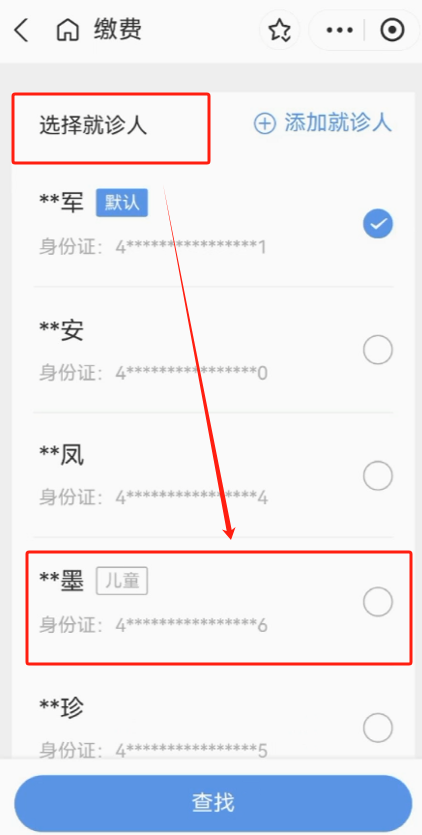Click the 儿童 tag next to **墨
422x835 pixels.
point(122,581)
